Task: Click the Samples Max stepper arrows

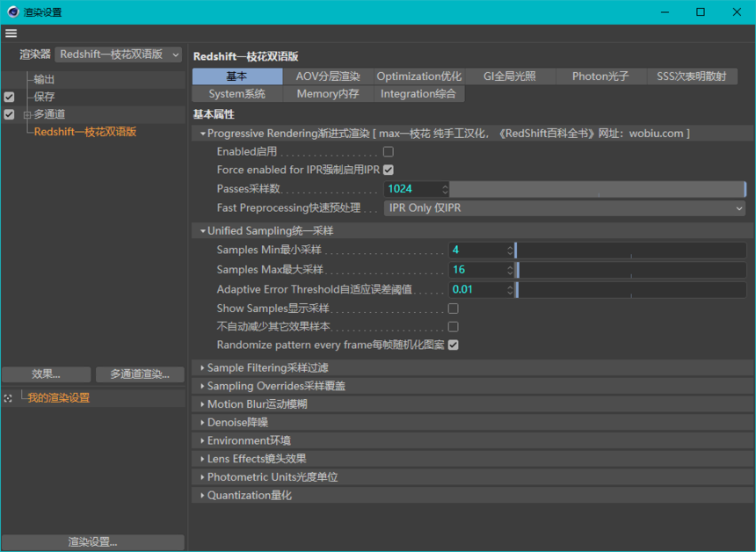Action: coord(510,270)
